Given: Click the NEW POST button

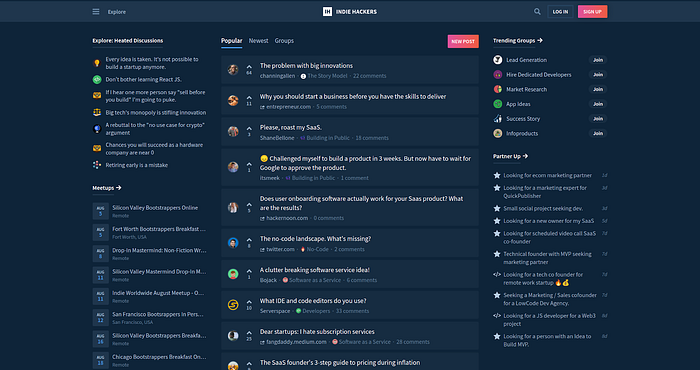Looking at the screenshot, I should 463,41.
